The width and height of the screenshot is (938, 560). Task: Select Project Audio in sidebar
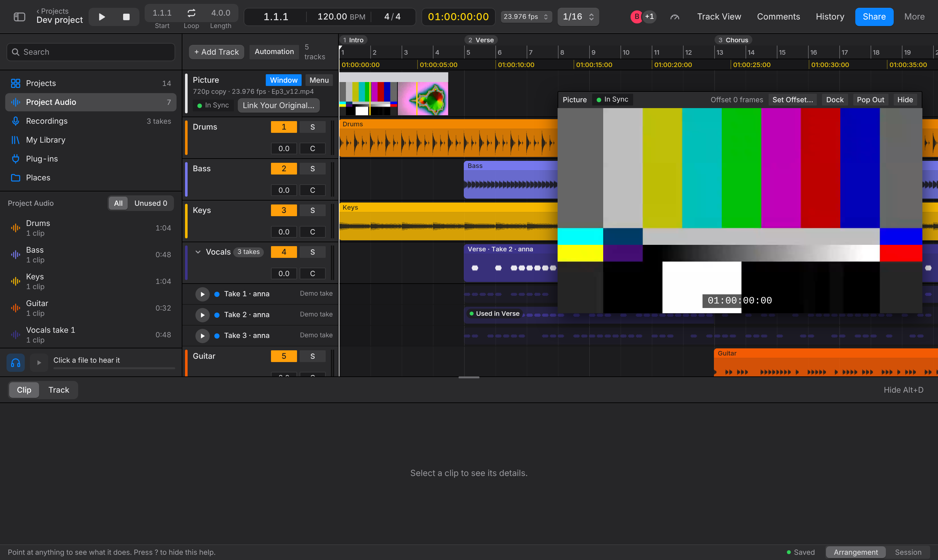click(x=91, y=102)
